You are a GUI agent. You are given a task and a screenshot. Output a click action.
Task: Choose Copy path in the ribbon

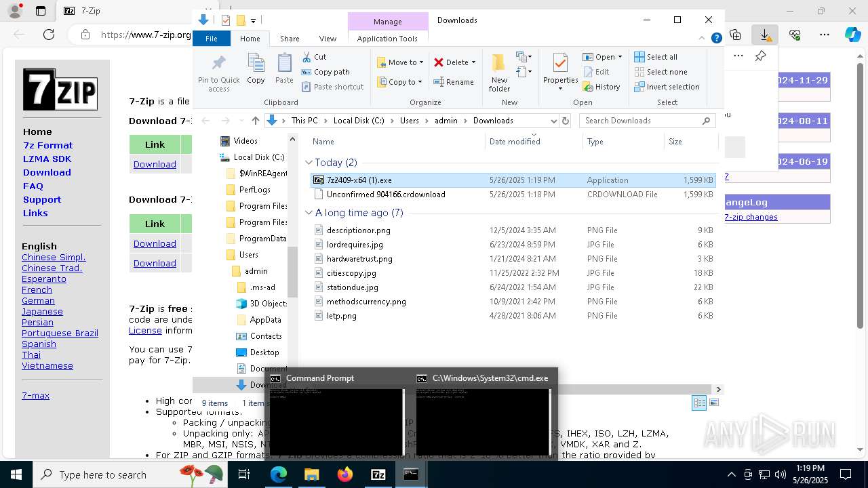pos(325,72)
